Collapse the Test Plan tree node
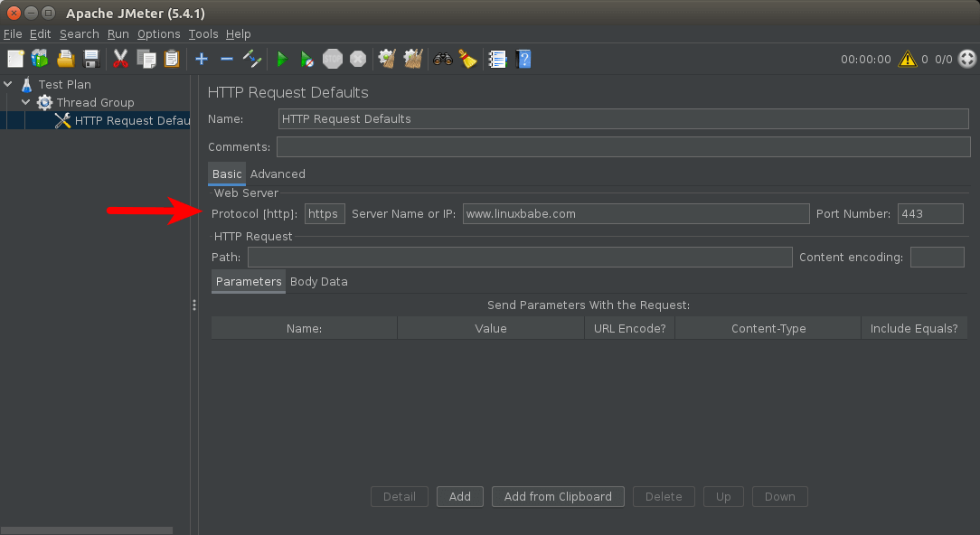Screen dimensions: 980x535 [x=9, y=85]
